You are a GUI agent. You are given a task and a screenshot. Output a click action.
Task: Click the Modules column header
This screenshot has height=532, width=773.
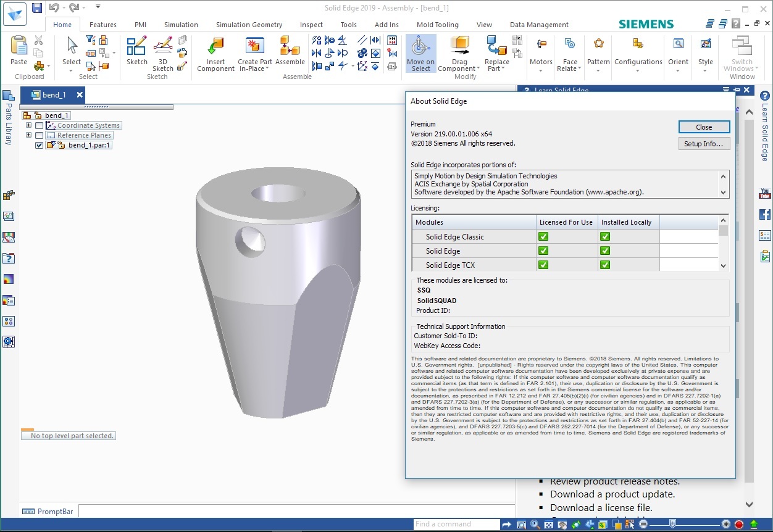tap(474, 222)
